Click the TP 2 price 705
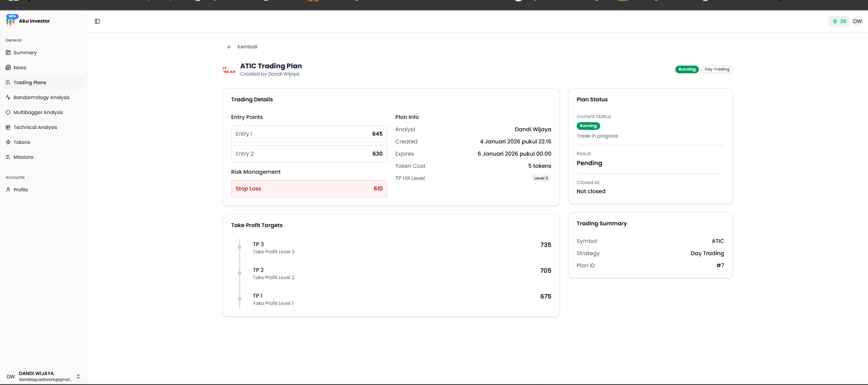868x385 pixels. 546,271
